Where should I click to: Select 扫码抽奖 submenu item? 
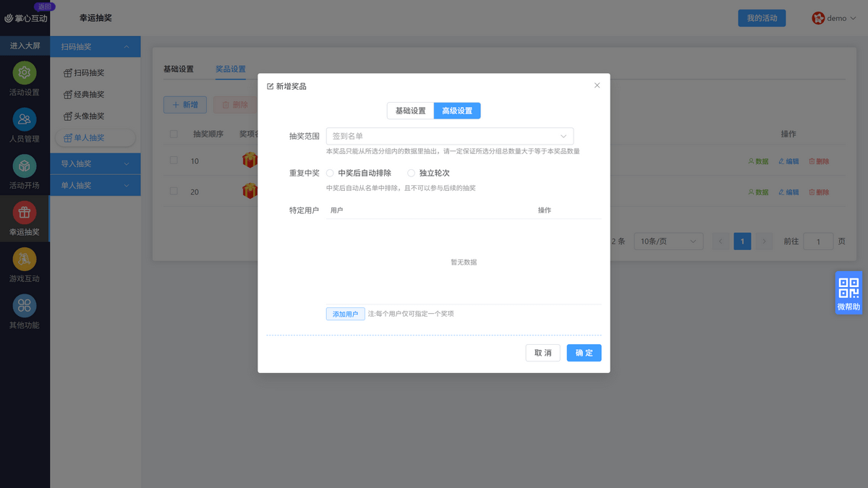[x=85, y=73]
